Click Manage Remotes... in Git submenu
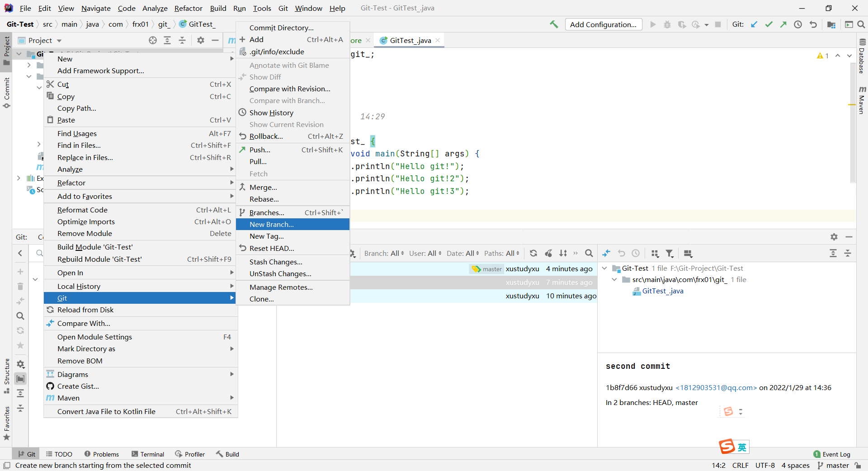Viewport: 868px width, 471px height. click(292, 287)
